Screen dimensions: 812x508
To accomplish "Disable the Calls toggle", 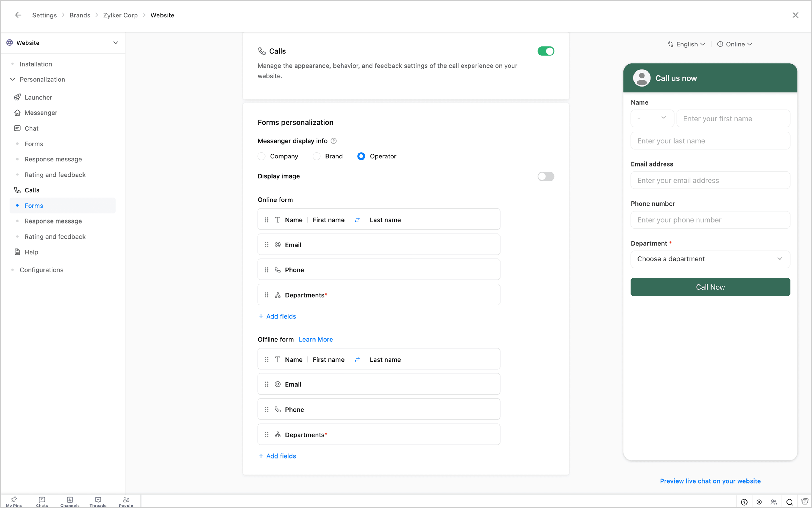I will point(545,51).
